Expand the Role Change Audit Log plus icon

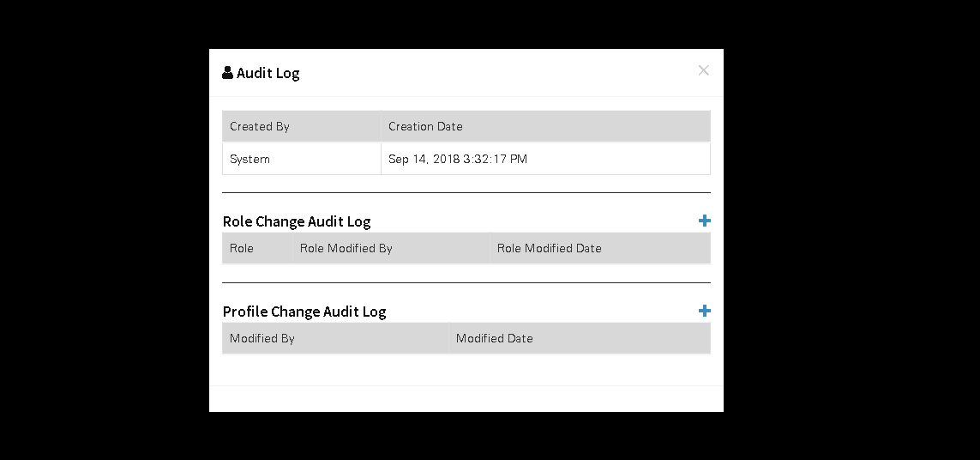tap(705, 221)
